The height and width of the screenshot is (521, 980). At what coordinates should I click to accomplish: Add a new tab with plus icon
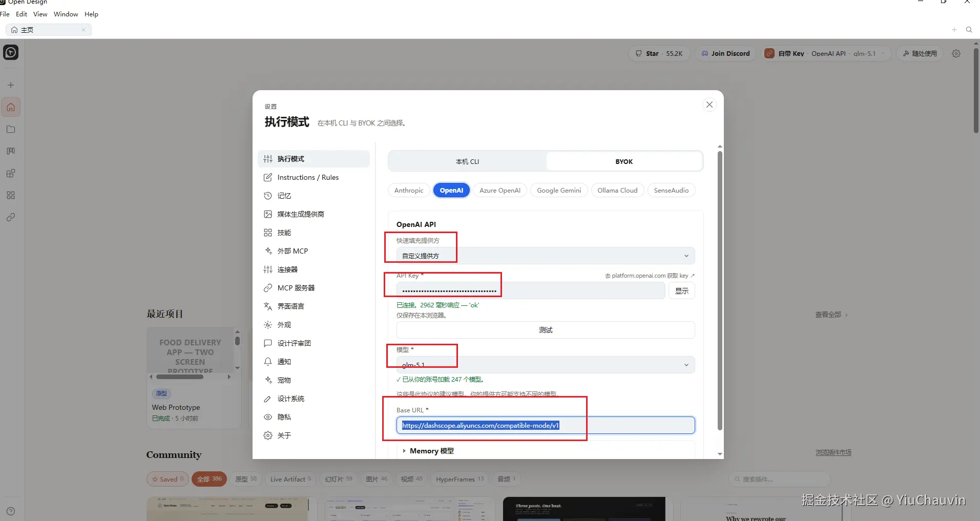click(954, 30)
